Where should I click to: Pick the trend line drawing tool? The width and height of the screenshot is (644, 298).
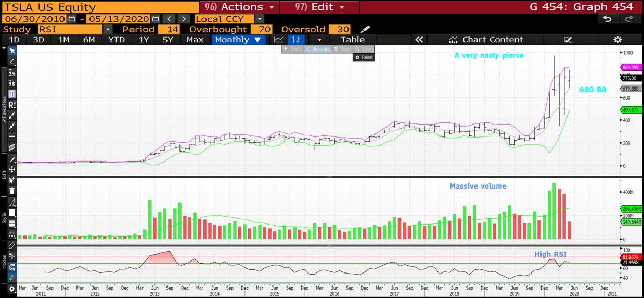tap(11, 61)
